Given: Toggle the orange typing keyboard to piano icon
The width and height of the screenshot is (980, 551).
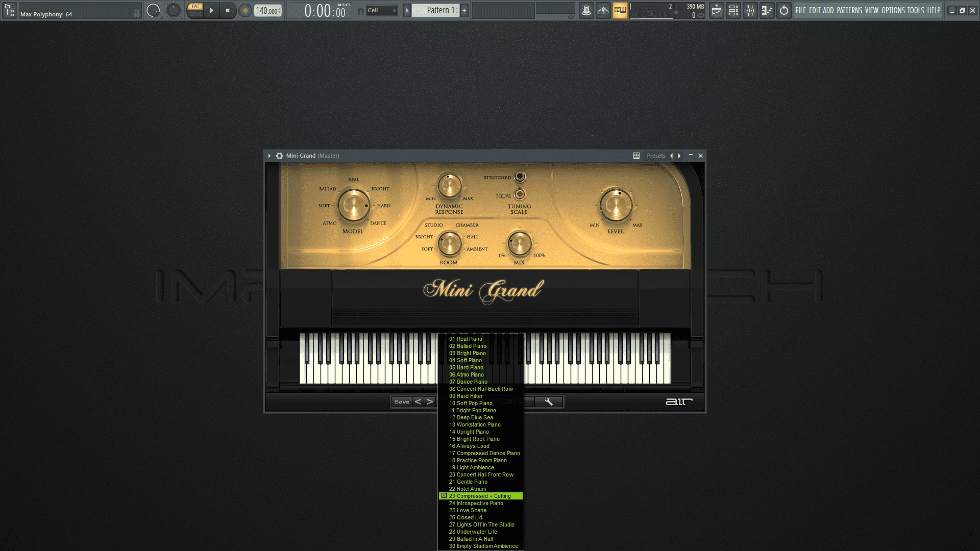Looking at the screenshot, I should (620, 10).
